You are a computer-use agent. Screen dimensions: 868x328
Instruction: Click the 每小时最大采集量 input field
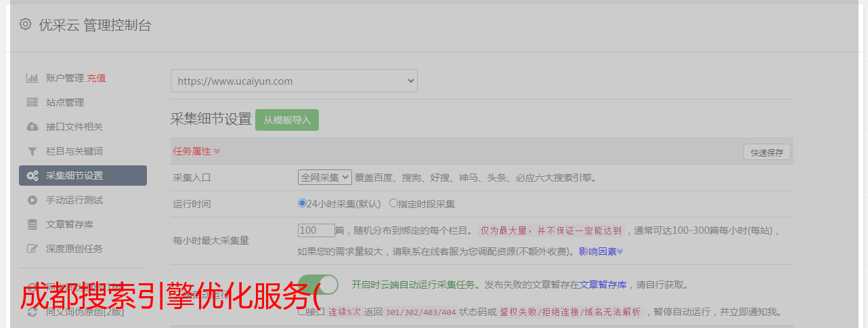tap(316, 230)
